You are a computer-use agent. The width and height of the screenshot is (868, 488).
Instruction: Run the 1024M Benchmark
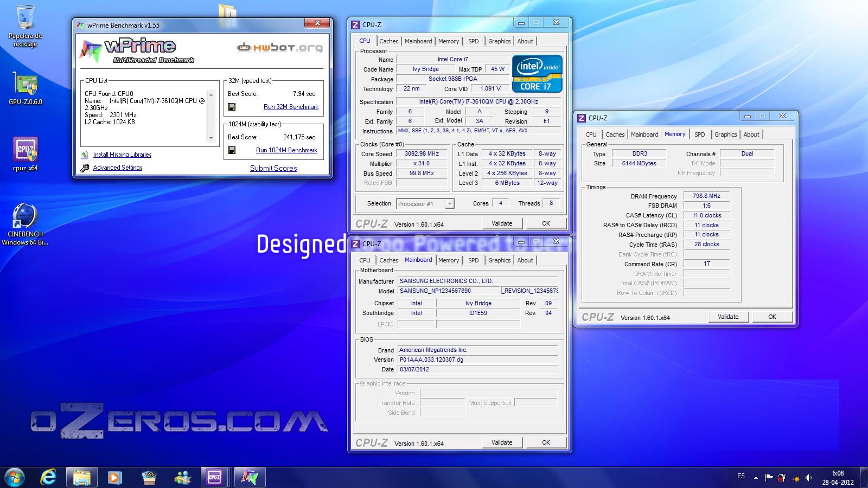pyautogui.click(x=286, y=150)
